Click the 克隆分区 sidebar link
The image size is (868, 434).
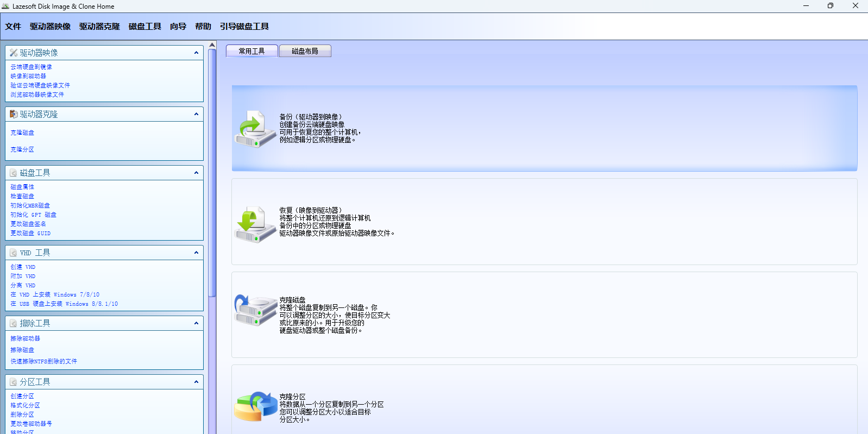[22, 149]
